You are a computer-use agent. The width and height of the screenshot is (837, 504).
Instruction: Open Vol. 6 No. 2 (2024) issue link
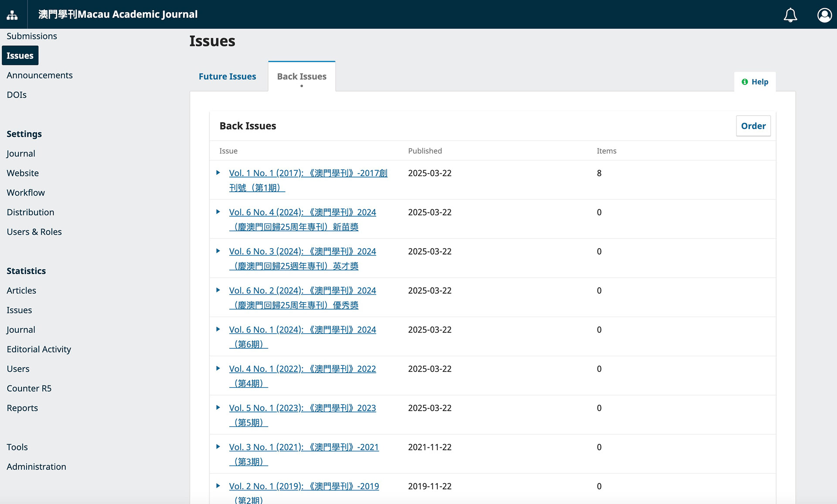302,291
